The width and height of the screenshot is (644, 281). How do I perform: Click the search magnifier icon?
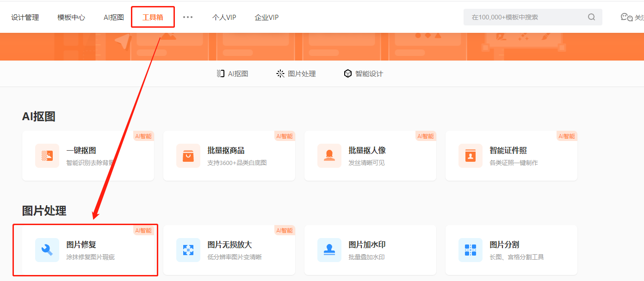[591, 17]
